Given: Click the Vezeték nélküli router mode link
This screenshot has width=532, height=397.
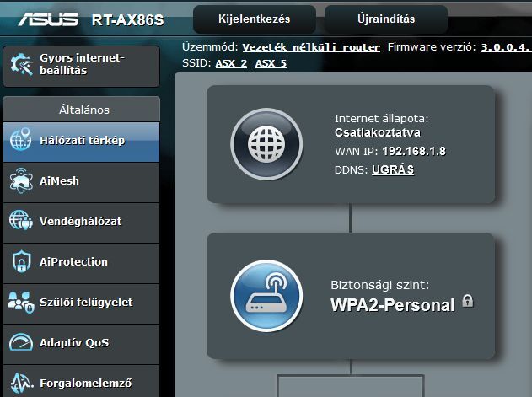Looking at the screenshot, I should tap(311, 47).
